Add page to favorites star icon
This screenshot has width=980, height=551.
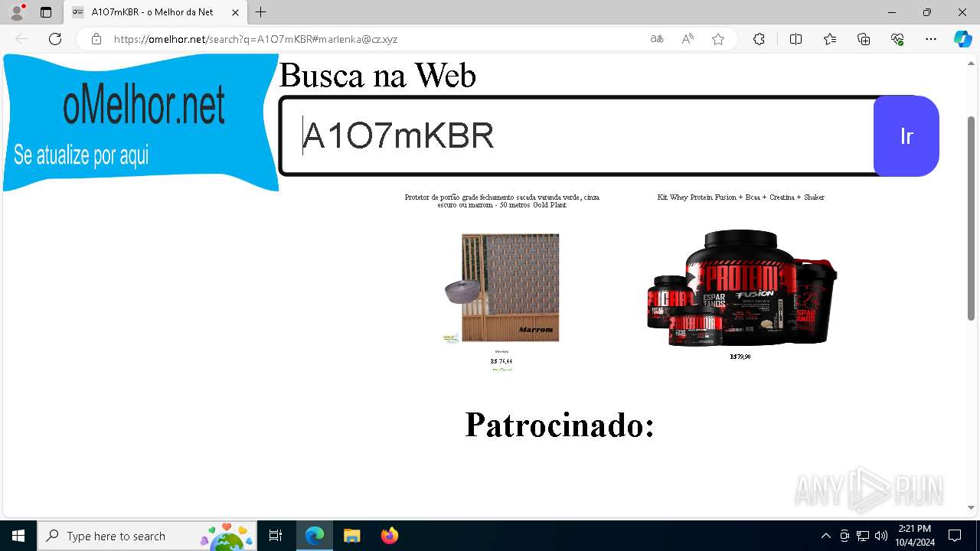(718, 39)
